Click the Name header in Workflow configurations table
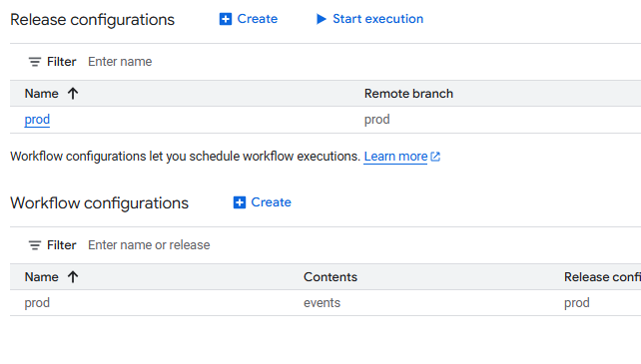This screenshot has height=364, width=641. 41,277
